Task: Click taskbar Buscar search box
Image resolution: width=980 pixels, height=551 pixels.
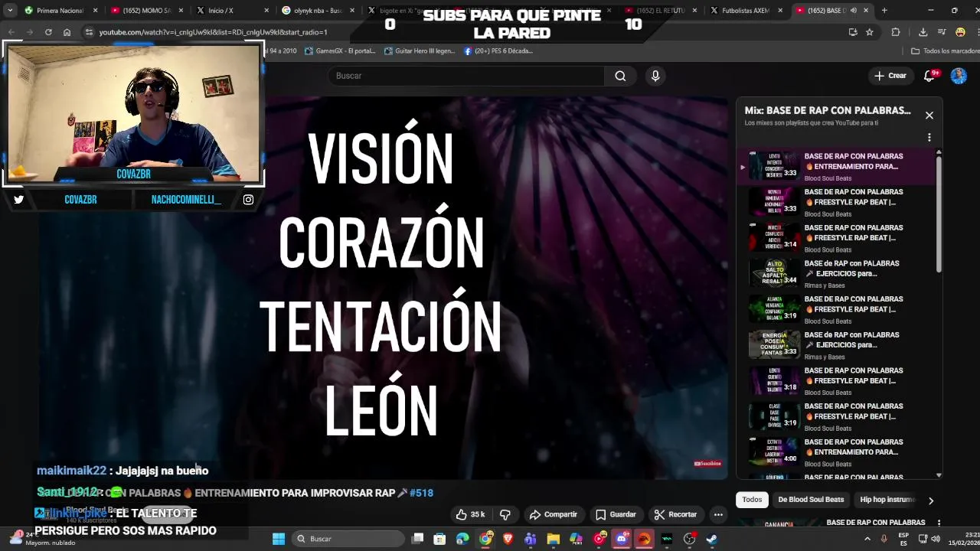Action: pyautogui.click(x=348, y=539)
